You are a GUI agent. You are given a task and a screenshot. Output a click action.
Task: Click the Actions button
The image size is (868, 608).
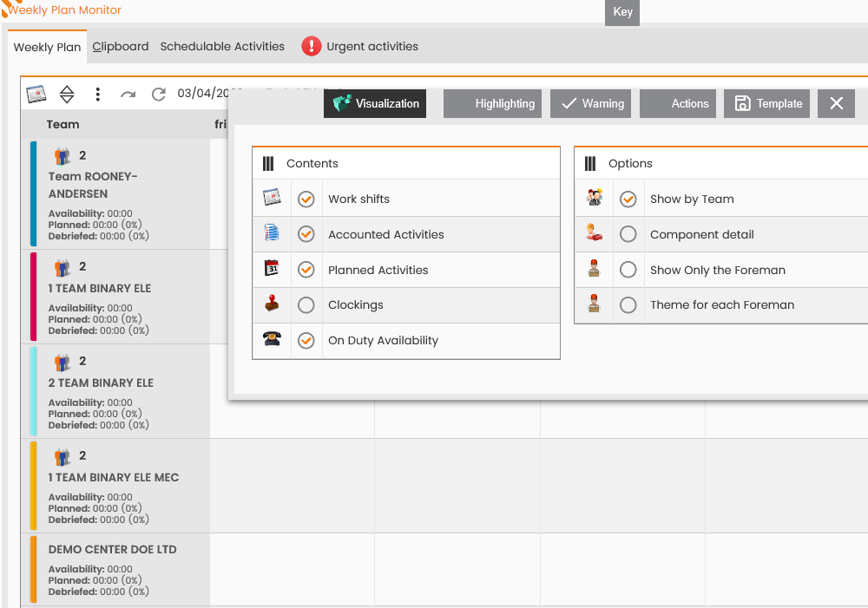[x=678, y=103]
